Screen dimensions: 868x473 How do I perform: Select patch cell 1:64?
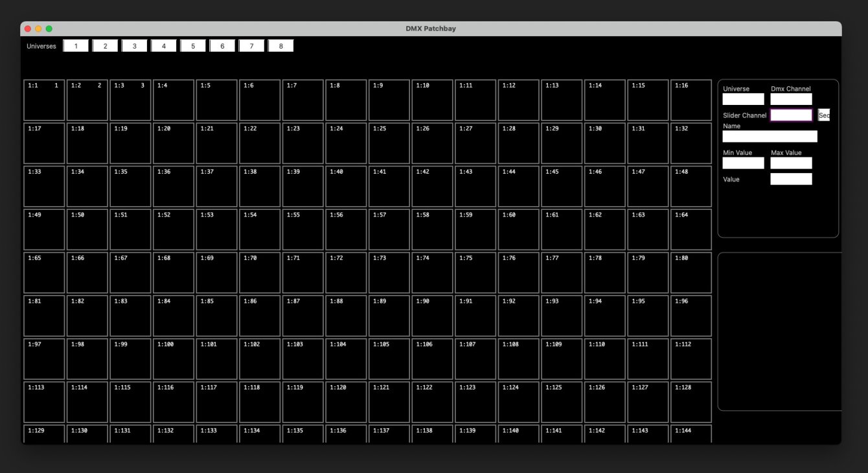[x=691, y=229]
